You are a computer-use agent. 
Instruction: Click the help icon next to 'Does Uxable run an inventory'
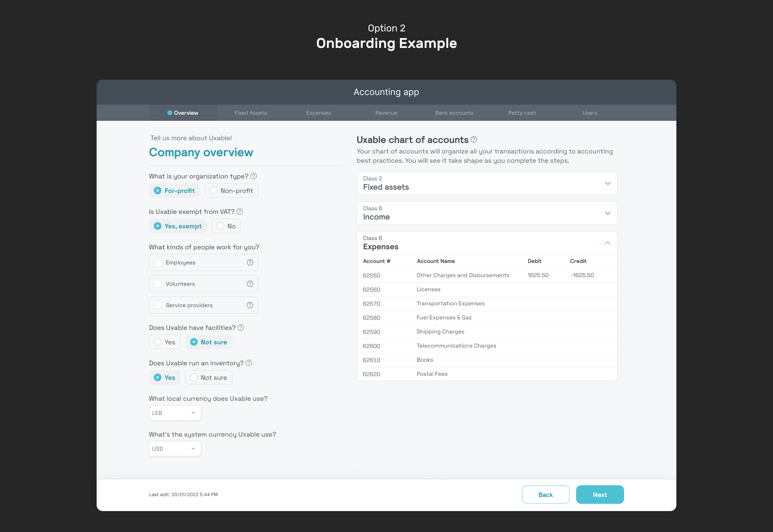[x=249, y=363]
